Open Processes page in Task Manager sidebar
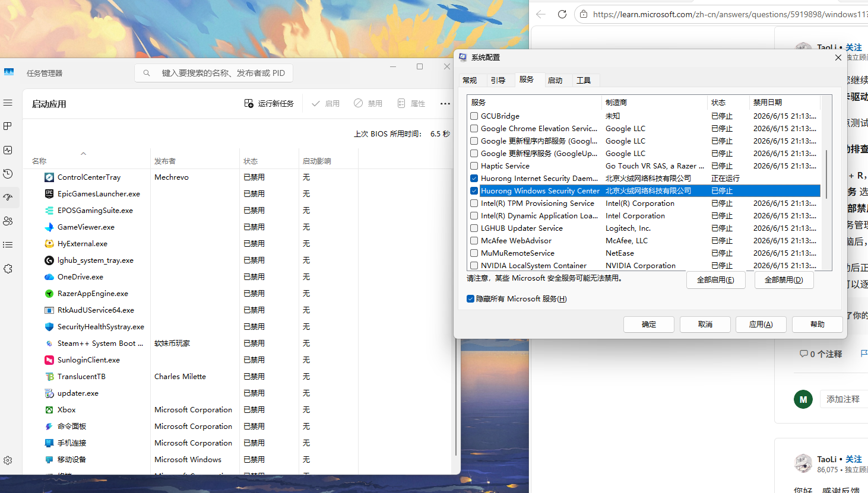Image resolution: width=868 pixels, height=493 pixels. pyautogui.click(x=8, y=126)
